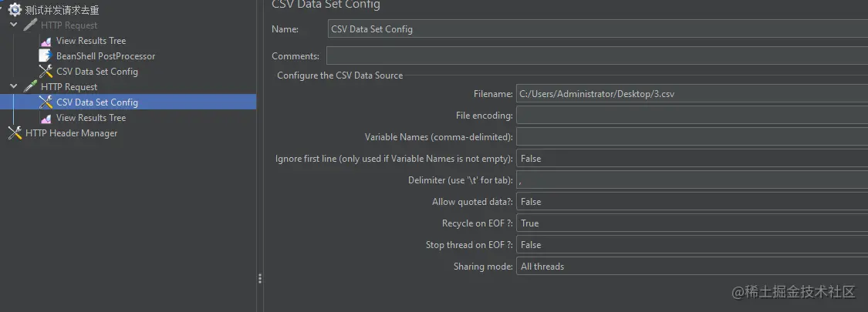Click the Variable Names input field
This screenshot has width=868, height=312.
click(x=692, y=136)
